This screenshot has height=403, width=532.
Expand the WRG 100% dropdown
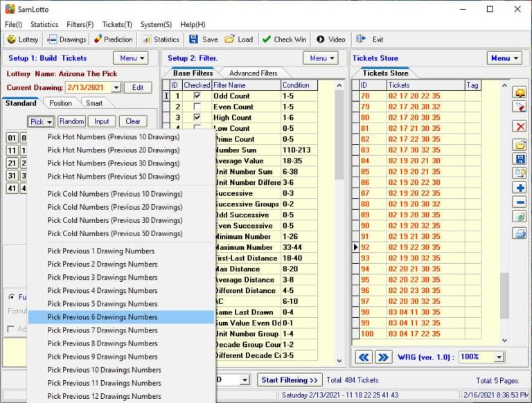click(499, 357)
